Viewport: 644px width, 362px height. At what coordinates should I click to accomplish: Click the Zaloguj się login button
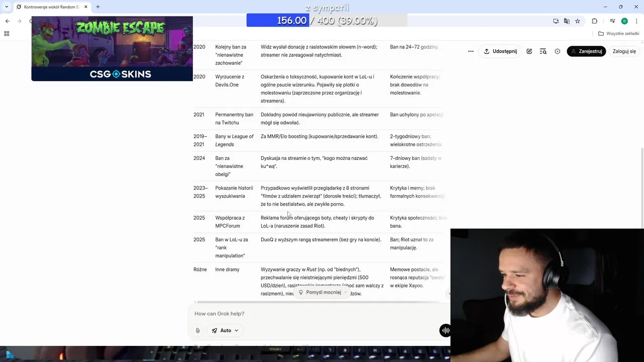click(x=624, y=51)
